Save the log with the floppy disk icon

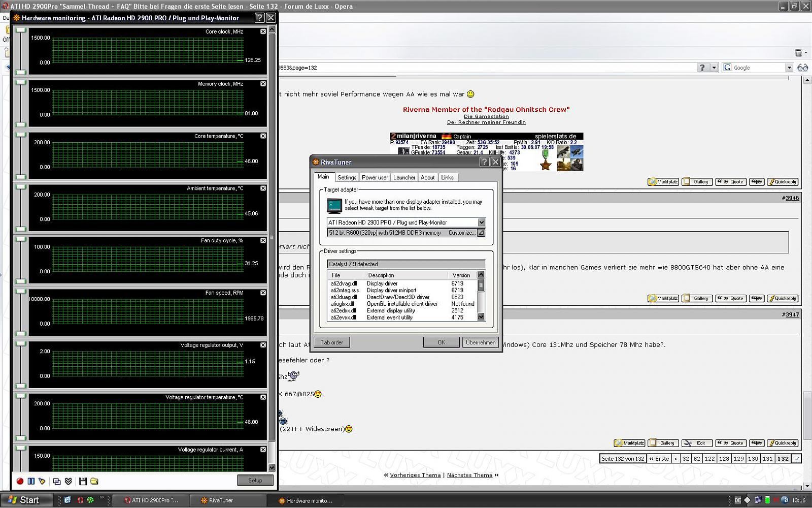tap(83, 481)
